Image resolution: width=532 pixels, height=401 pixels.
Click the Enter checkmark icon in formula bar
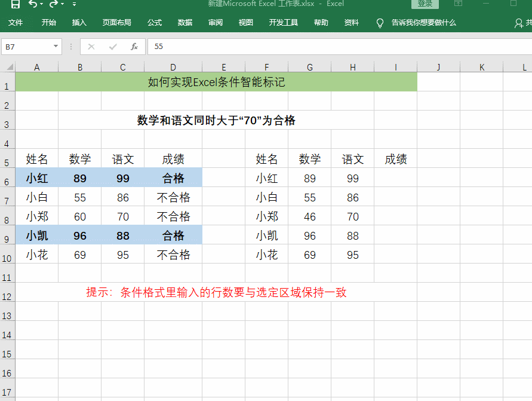[x=113, y=46]
